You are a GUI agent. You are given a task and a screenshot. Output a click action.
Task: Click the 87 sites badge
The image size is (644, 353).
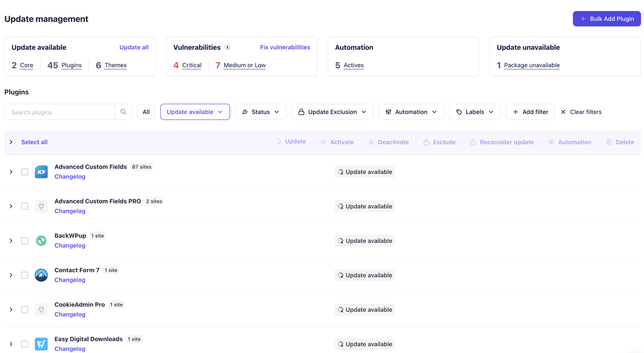pyautogui.click(x=142, y=167)
